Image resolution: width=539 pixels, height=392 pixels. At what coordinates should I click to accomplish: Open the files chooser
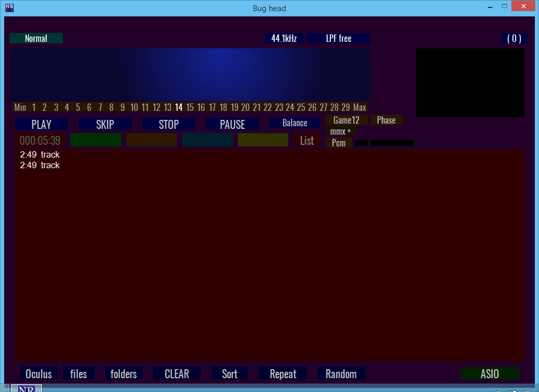[x=79, y=373]
